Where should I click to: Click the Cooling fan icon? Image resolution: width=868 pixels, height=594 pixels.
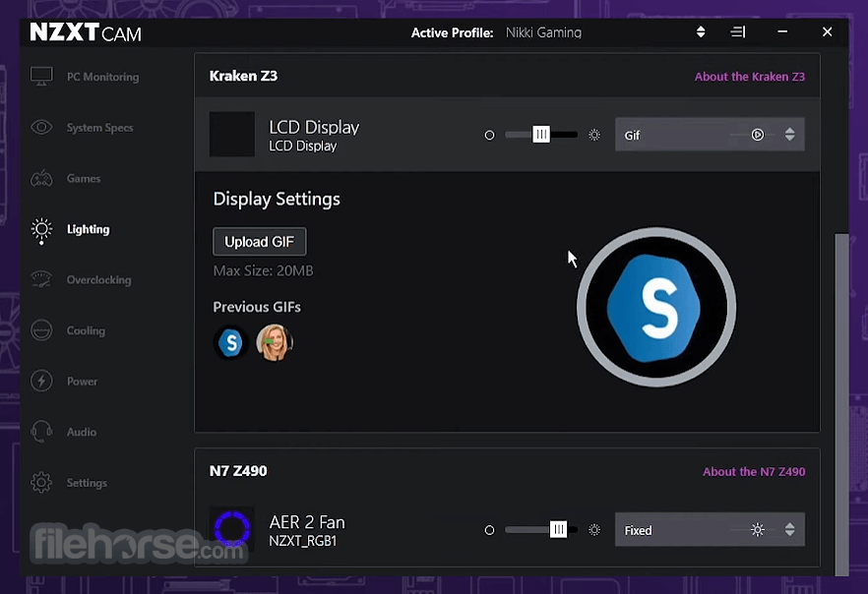pyautogui.click(x=41, y=330)
